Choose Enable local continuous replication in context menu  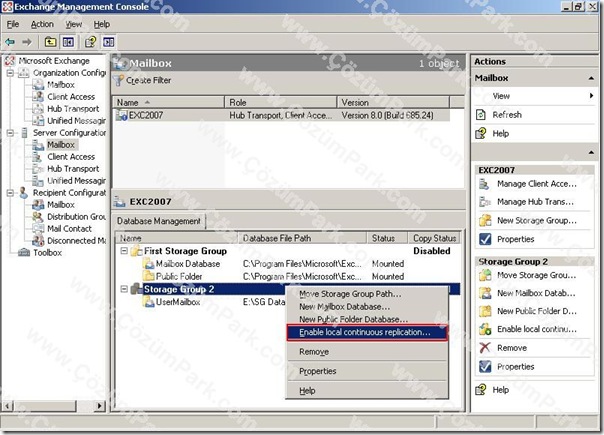pyautogui.click(x=367, y=333)
